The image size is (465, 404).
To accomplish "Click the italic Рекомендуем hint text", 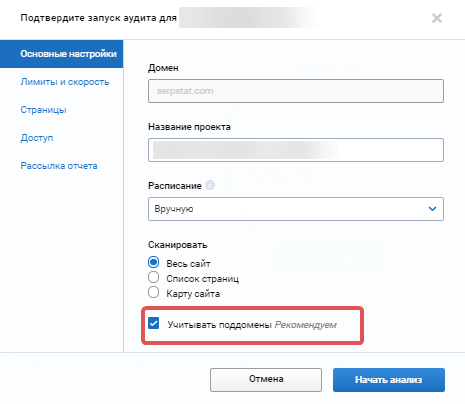I will click(306, 325).
